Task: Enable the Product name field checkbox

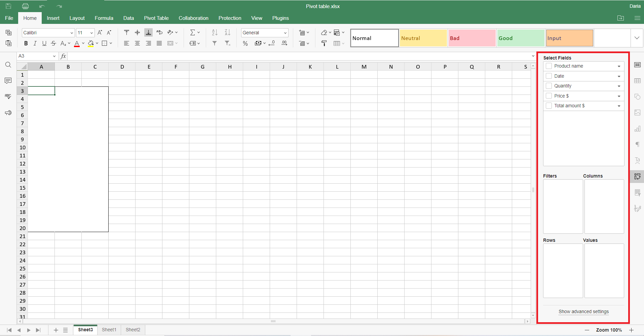Action: [549, 66]
